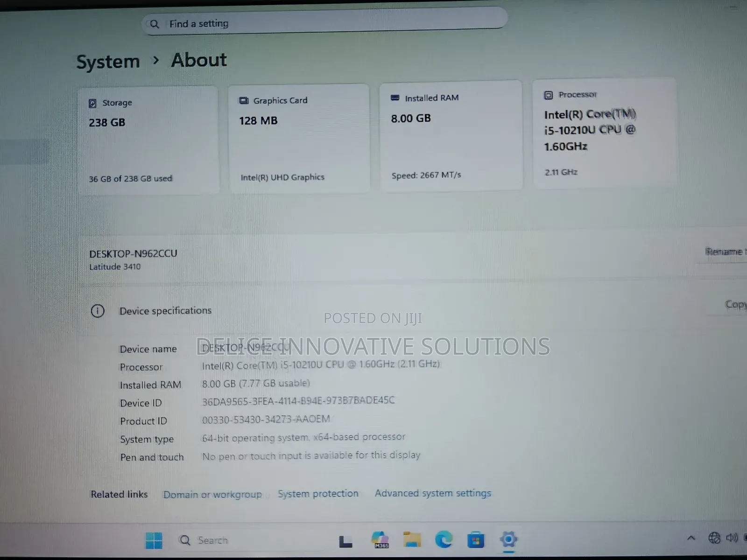This screenshot has width=747, height=560.
Task: Click the '2.11 GHz' text in Processor card
Action: [x=561, y=172]
